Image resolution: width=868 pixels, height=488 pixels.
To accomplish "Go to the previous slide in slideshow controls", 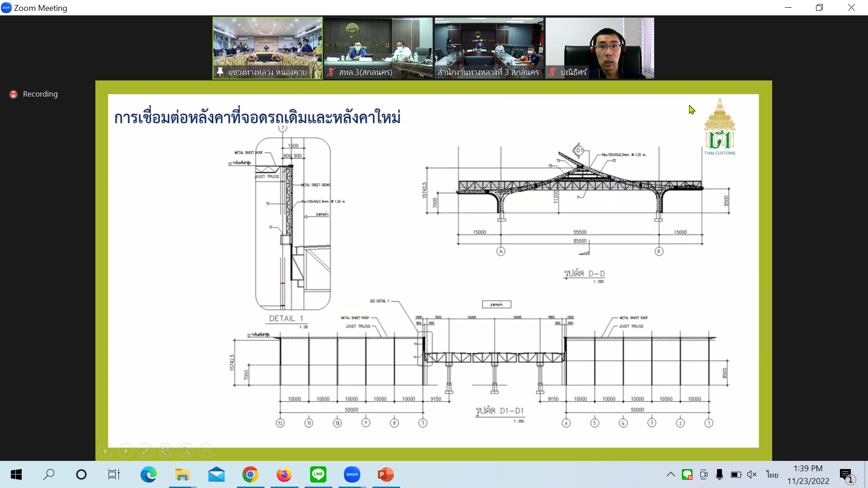I will pos(105,450).
